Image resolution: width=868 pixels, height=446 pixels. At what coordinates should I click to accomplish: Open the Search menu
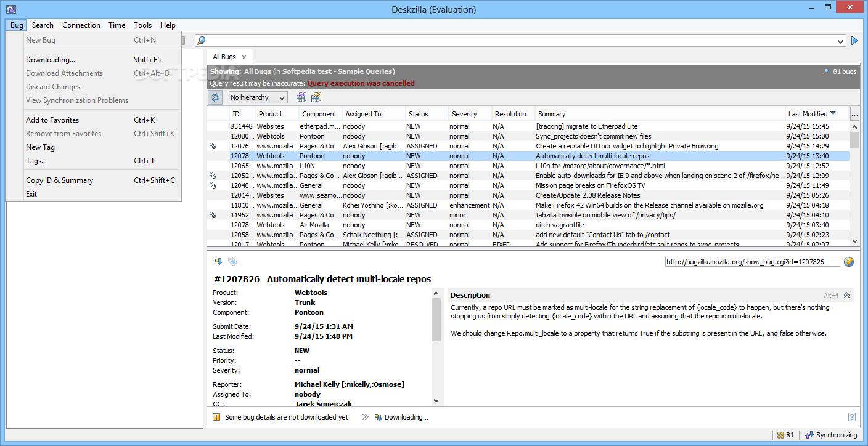(43, 25)
